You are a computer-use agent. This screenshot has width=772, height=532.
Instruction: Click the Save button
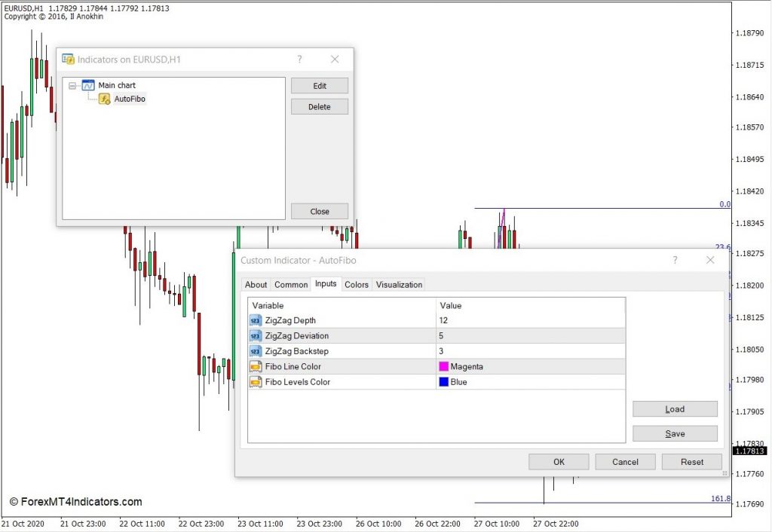675,433
